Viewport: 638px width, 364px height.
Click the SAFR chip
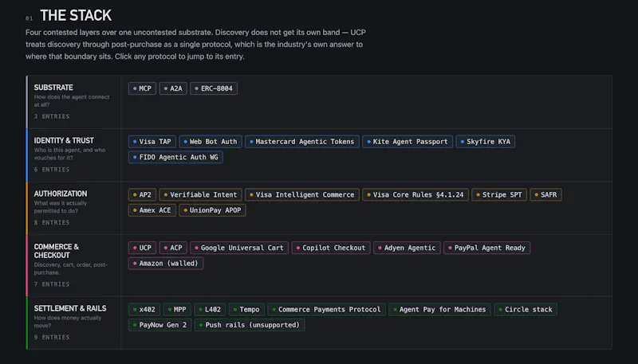click(546, 195)
